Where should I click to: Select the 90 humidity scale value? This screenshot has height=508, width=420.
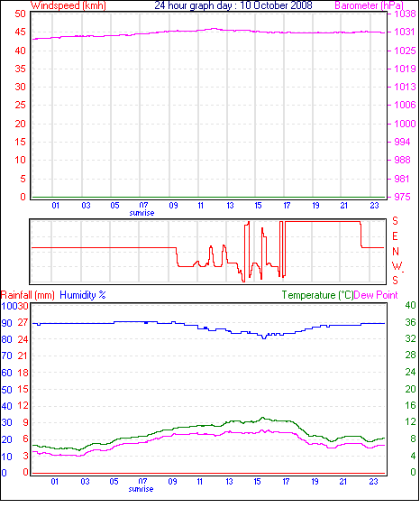pyautogui.click(x=7, y=323)
